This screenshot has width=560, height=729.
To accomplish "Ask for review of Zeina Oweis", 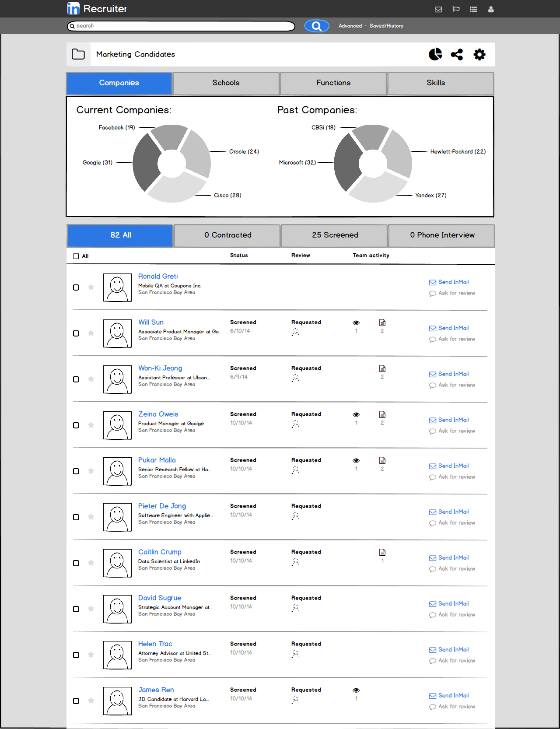I will point(452,431).
